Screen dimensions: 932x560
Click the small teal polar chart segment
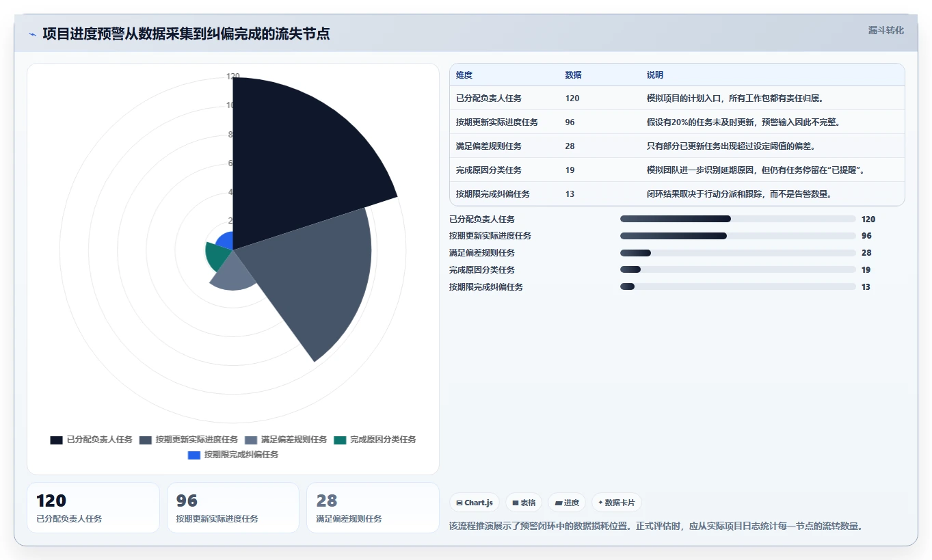pos(219,256)
